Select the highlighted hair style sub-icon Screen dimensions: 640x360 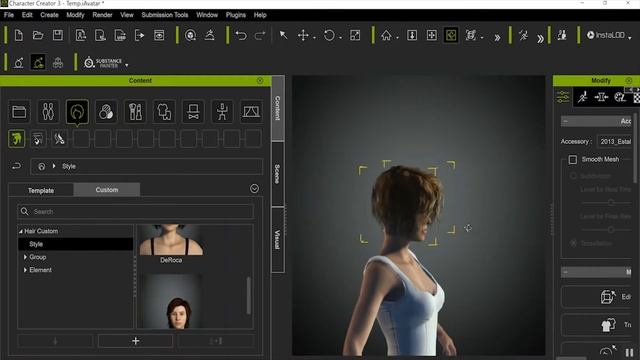point(17,139)
